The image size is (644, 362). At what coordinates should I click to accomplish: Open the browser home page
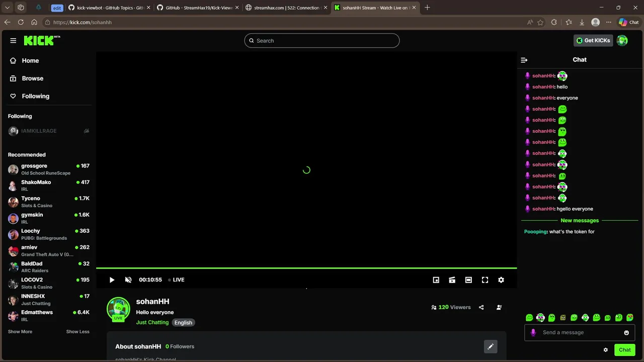pos(34,22)
